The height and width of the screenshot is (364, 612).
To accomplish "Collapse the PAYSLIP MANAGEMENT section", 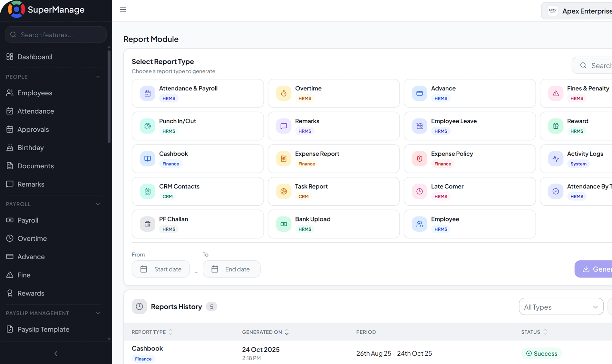I will [x=98, y=313].
